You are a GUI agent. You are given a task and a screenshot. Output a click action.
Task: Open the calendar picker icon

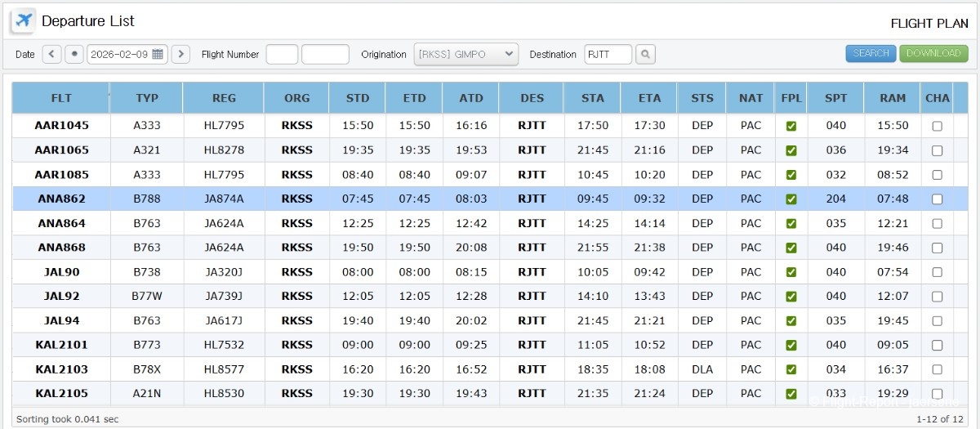[158, 54]
